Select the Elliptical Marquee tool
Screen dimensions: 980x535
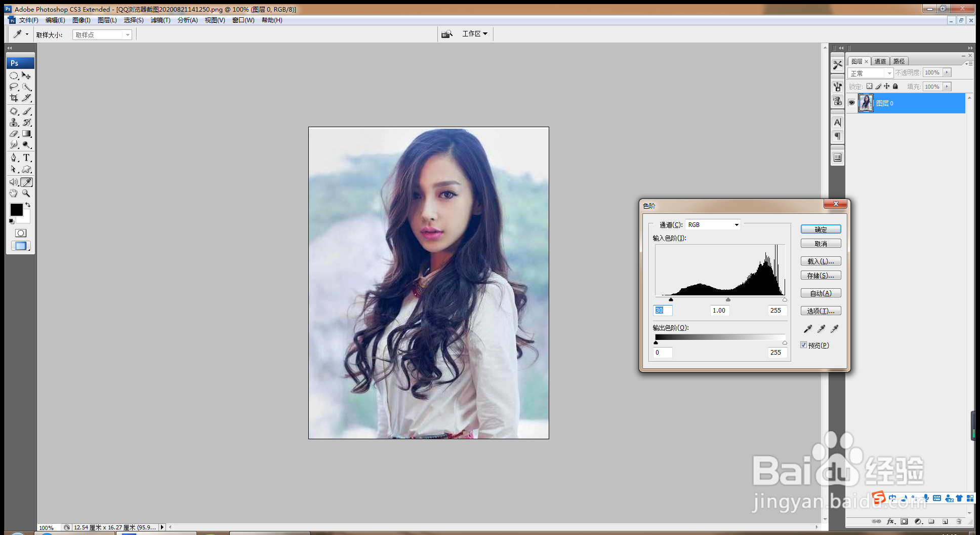click(x=14, y=75)
